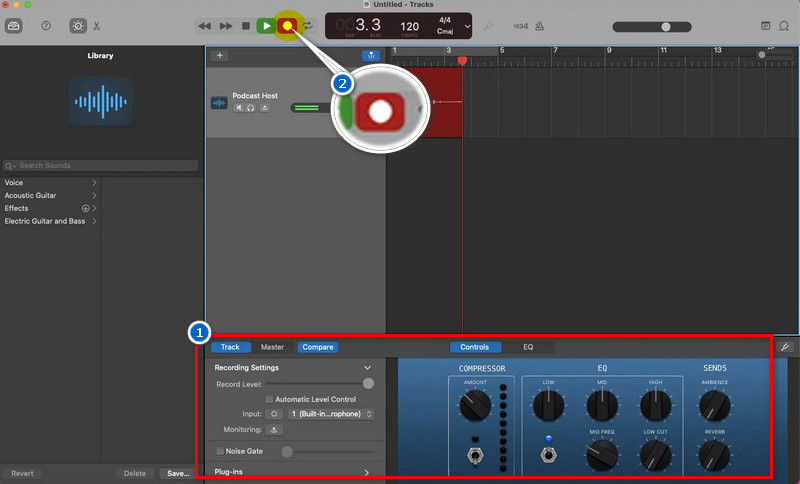The width and height of the screenshot is (800, 484).
Task: Toggle the Monitoring button
Action: pos(274,430)
